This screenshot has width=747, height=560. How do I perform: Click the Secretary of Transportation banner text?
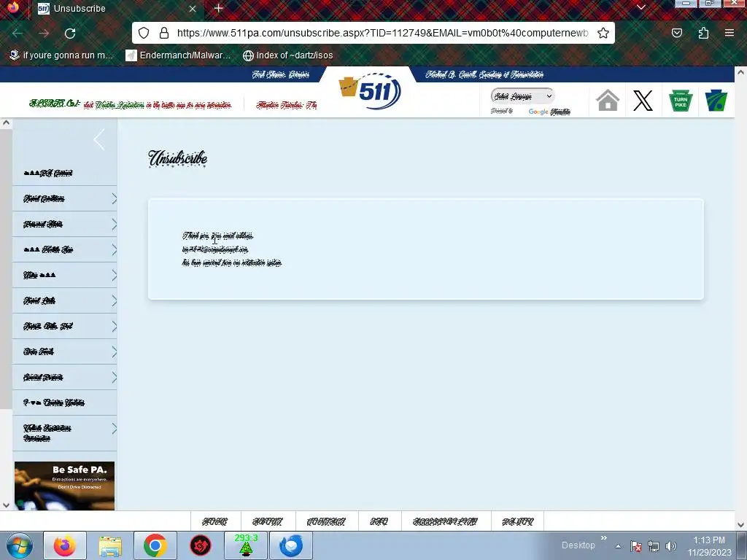click(484, 74)
